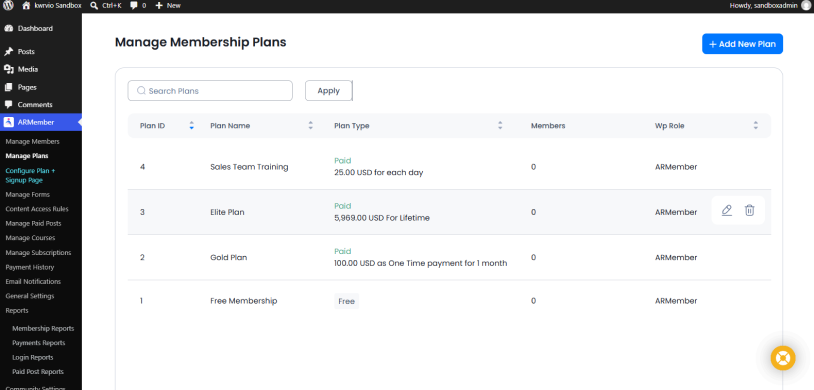This screenshot has height=390, width=814.
Task: Open Ctrl+K search in admin bar
Action: pyautogui.click(x=105, y=6)
